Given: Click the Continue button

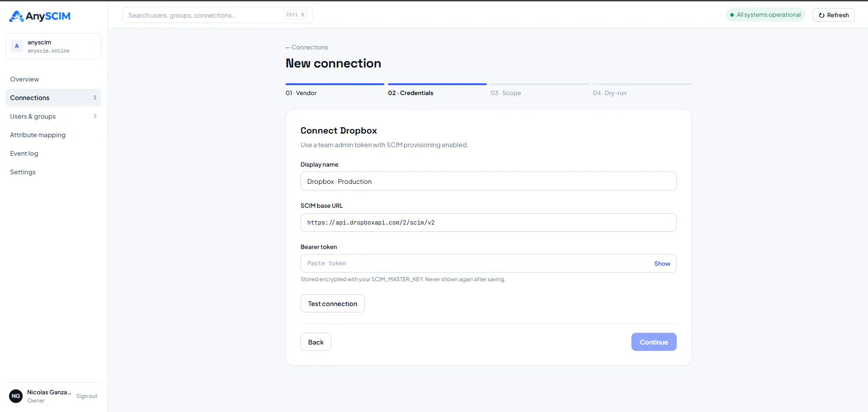Looking at the screenshot, I should pos(654,342).
